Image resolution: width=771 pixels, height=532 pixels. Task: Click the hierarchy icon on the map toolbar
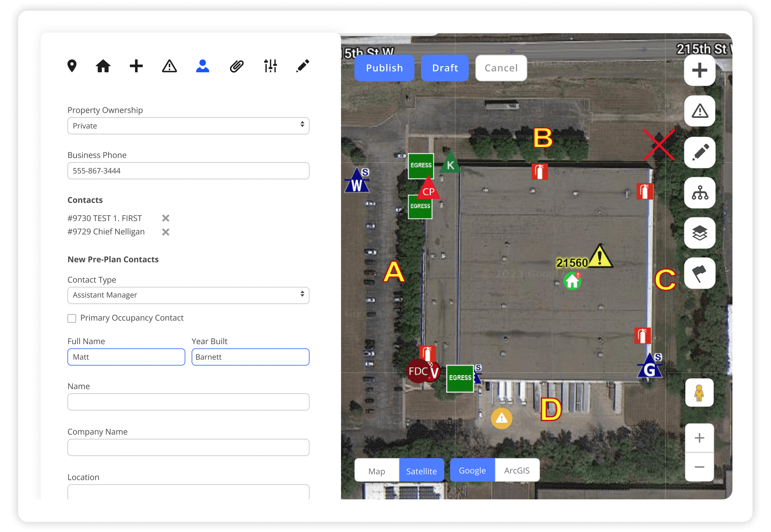pos(699,193)
